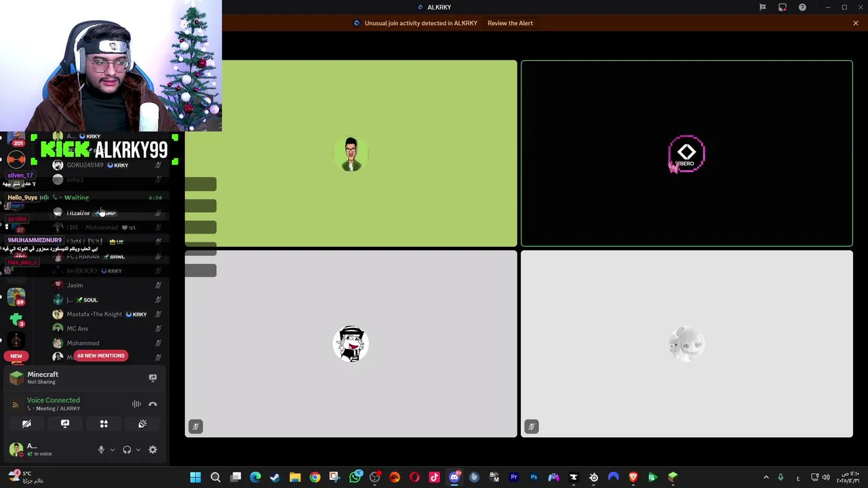
Task: Select the green participant tile avatar
Action: (351, 154)
